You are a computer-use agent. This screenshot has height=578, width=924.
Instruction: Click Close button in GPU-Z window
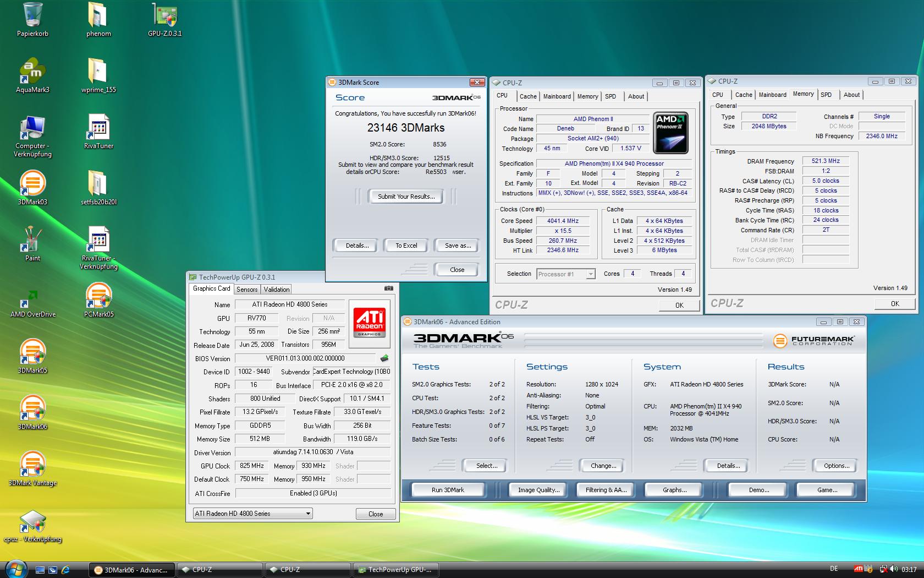[x=376, y=514]
